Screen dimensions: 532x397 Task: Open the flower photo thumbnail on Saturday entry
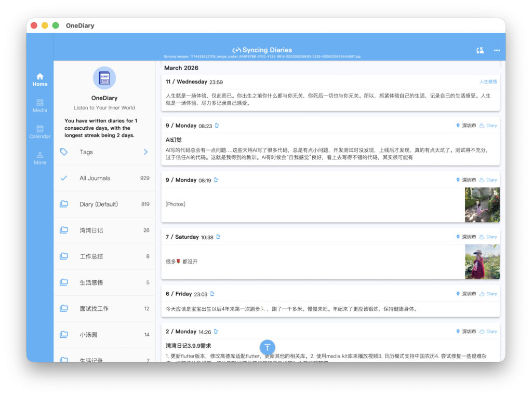[482, 262]
